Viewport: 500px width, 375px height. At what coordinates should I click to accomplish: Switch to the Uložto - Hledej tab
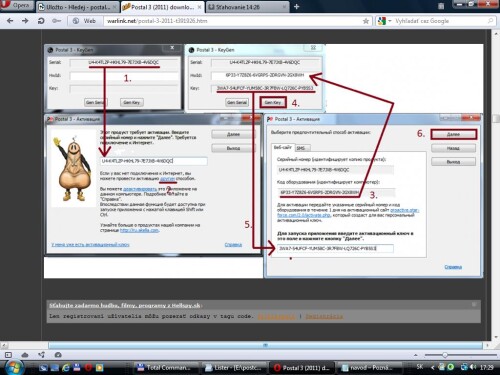[x=77, y=7]
